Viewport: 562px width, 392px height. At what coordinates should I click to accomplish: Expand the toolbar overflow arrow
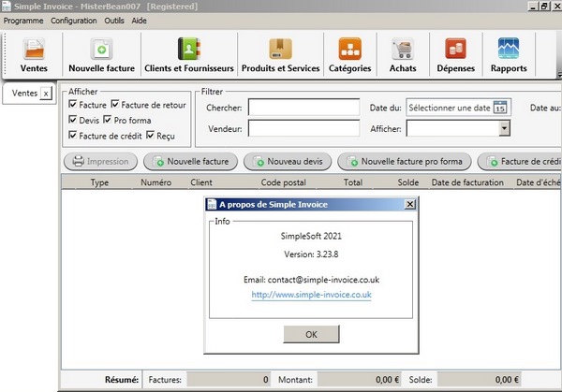559,75
